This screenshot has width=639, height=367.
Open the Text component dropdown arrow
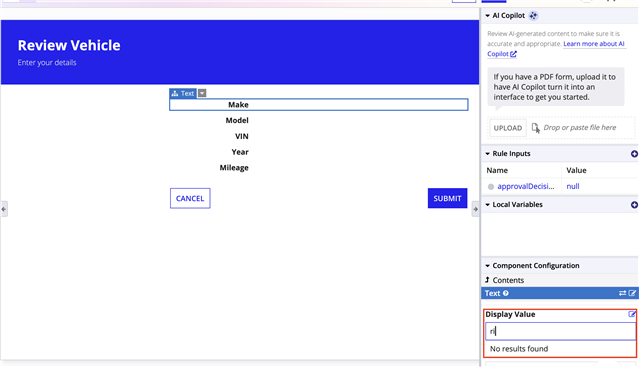point(202,93)
